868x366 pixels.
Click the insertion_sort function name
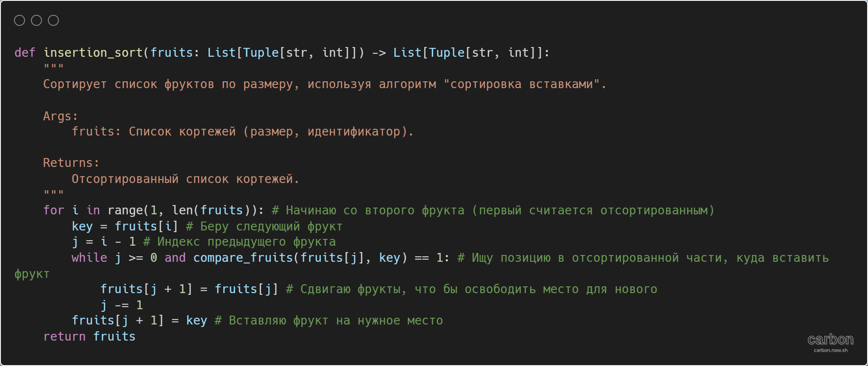[93, 53]
